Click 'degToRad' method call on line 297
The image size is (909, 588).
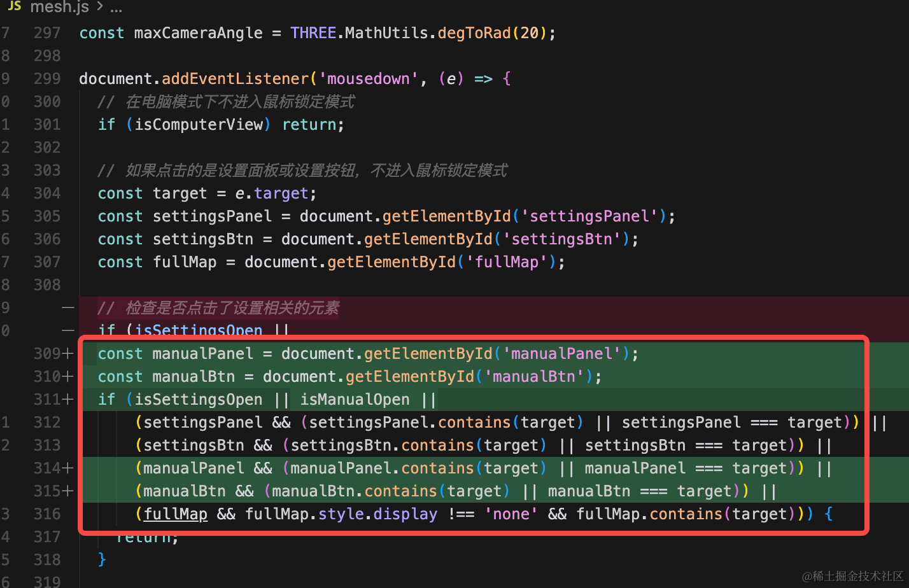tap(474, 33)
